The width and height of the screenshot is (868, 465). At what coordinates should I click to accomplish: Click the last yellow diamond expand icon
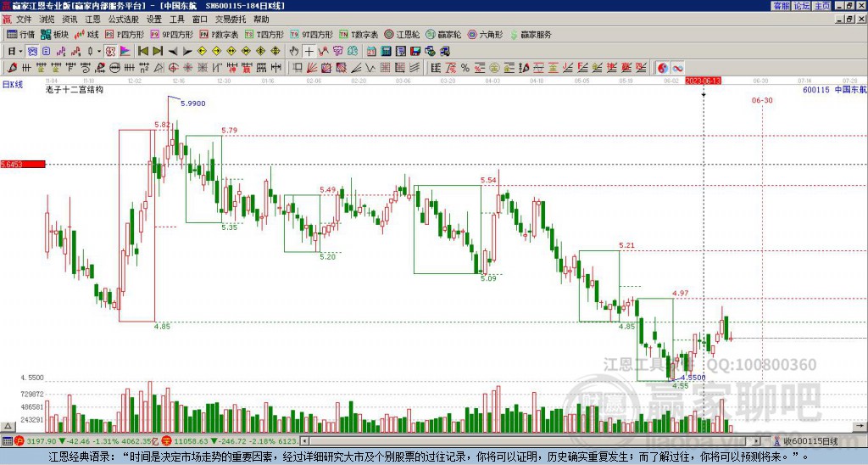pyautogui.click(x=275, y=52)
